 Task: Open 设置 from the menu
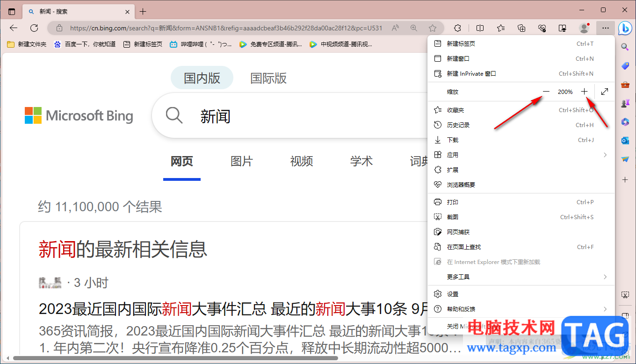click(x=521, y=294)
